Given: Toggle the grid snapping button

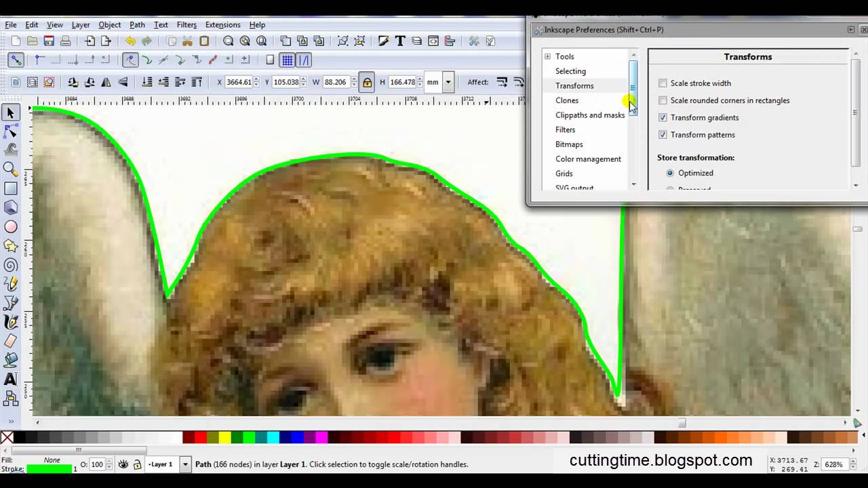Looking at the screenshot, I should click(288, 60).
